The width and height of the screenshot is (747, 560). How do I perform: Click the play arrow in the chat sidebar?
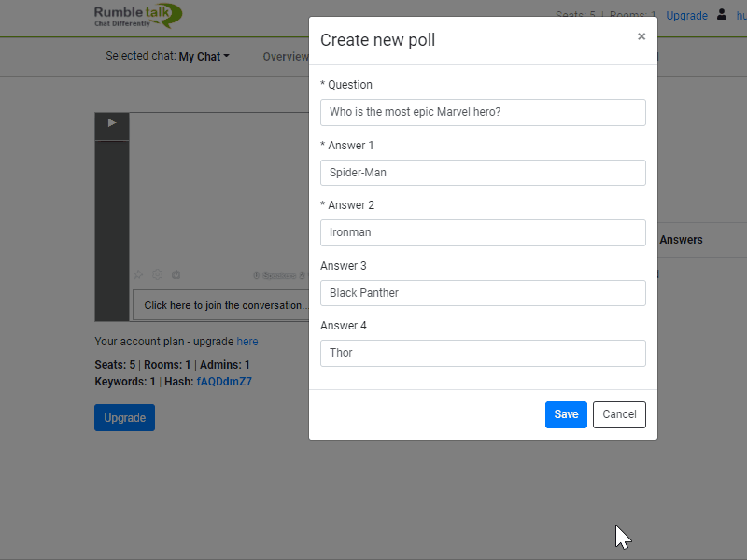coord(111,124)
